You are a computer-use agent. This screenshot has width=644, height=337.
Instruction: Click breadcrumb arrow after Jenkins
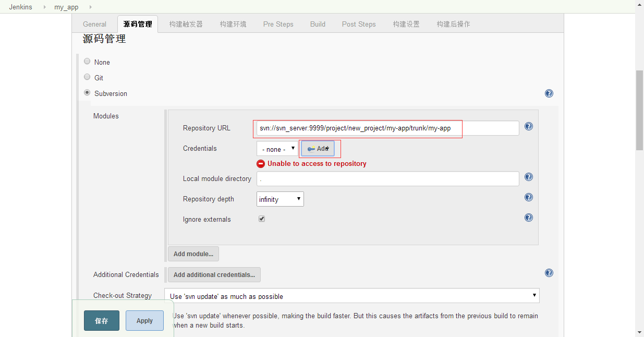45,7
